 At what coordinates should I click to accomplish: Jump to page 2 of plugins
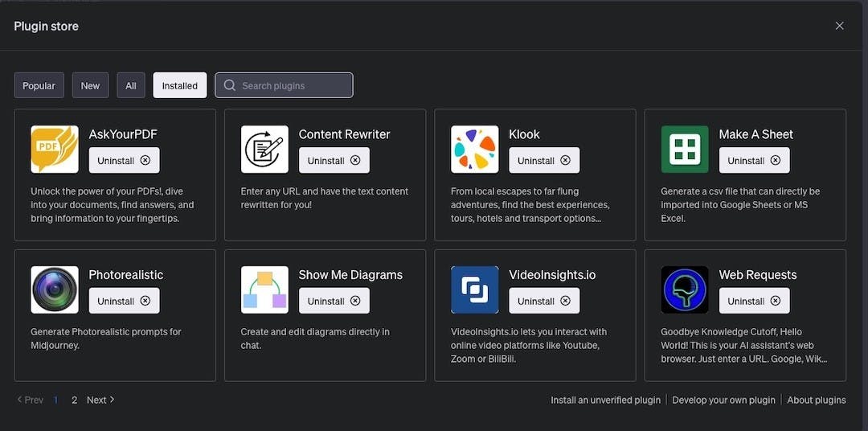click(74, 400)
